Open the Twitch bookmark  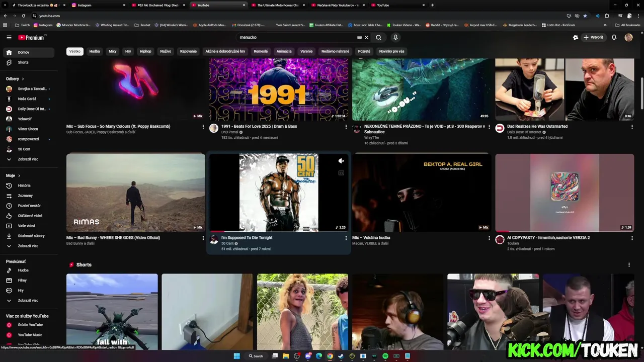click(x=22, y=25)
